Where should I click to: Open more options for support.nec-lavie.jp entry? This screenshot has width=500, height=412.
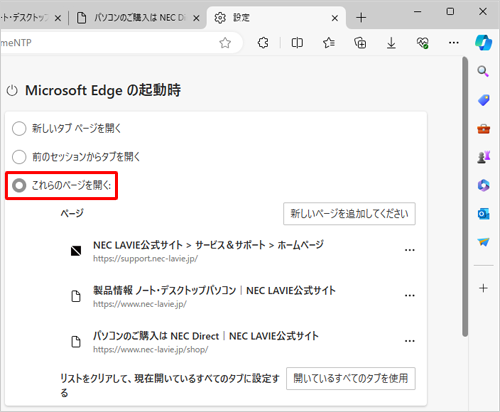click(409, 250)
